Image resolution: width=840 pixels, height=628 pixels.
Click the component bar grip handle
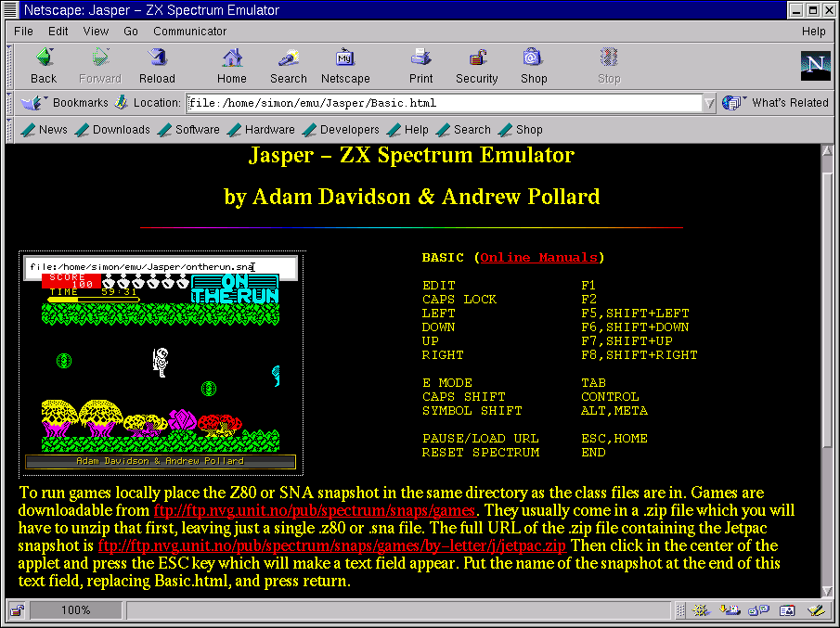tap(679, 610)
